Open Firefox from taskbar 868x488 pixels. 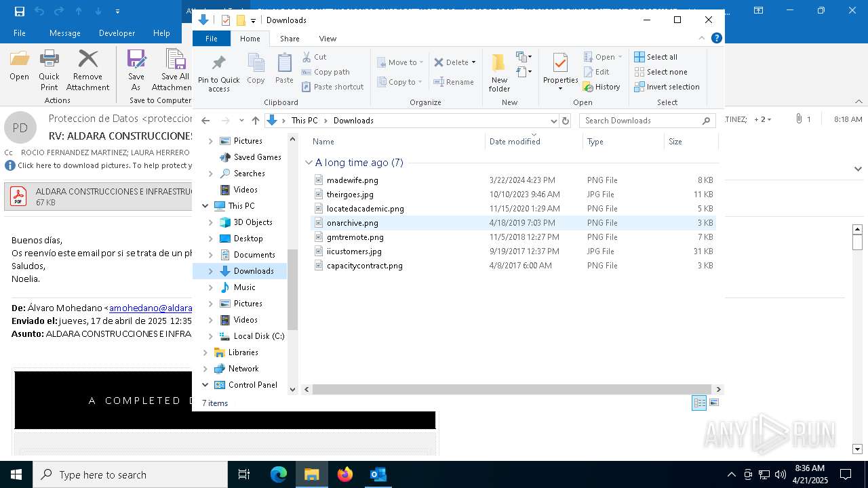[x=345, y=474]
